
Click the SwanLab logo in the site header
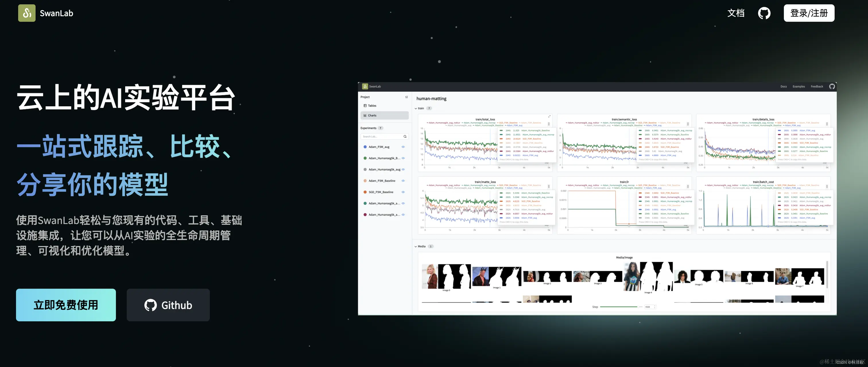27,13
